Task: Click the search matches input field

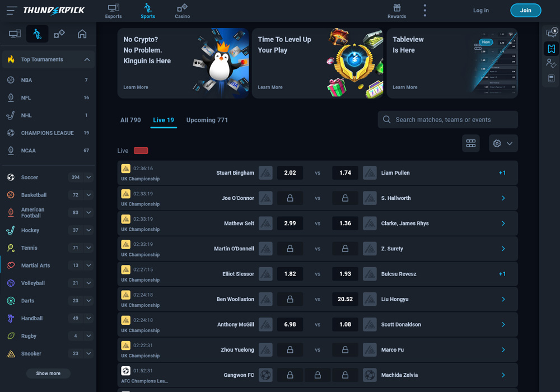Action: 447,119
